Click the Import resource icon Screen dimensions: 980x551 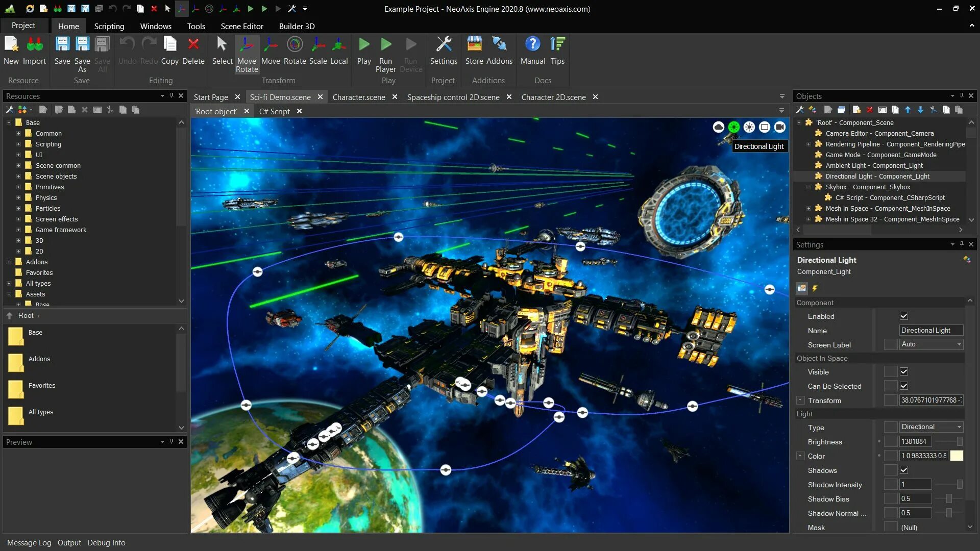point(34,45)
